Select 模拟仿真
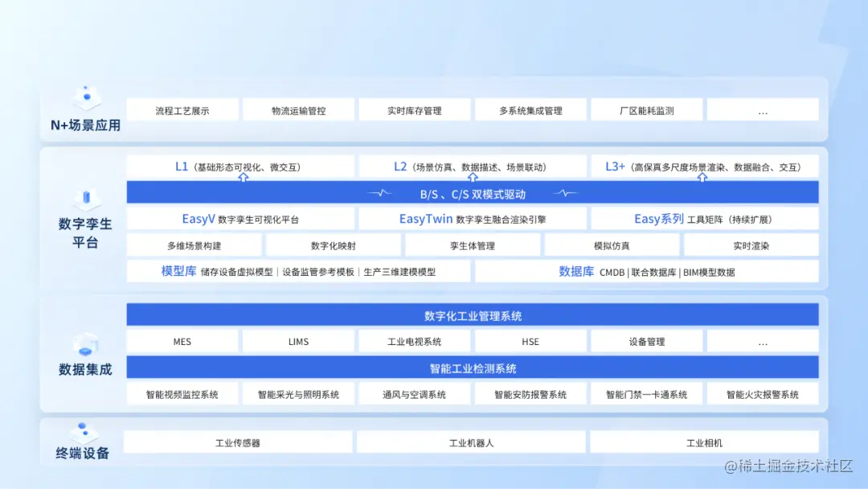 coord(612,245)
